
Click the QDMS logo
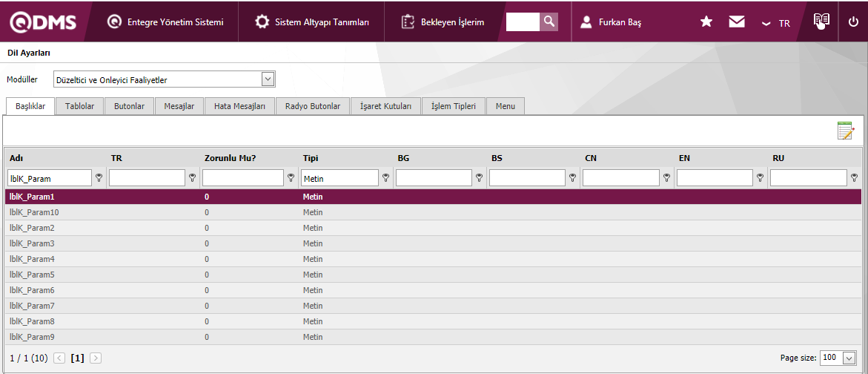[42, 22]
